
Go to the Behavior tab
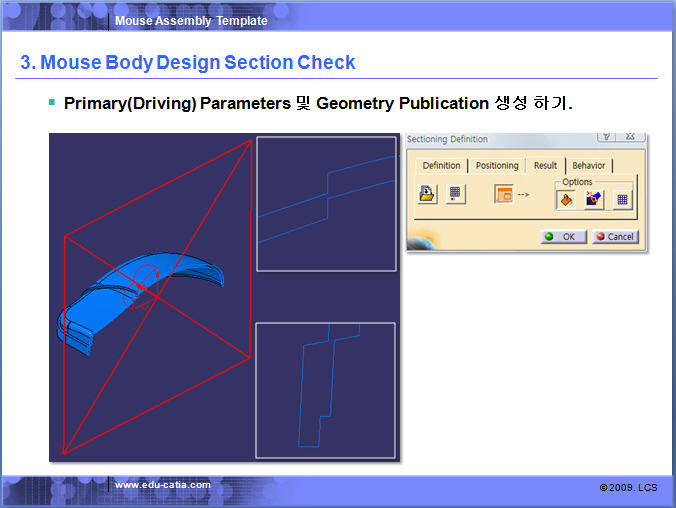[588, 165]
